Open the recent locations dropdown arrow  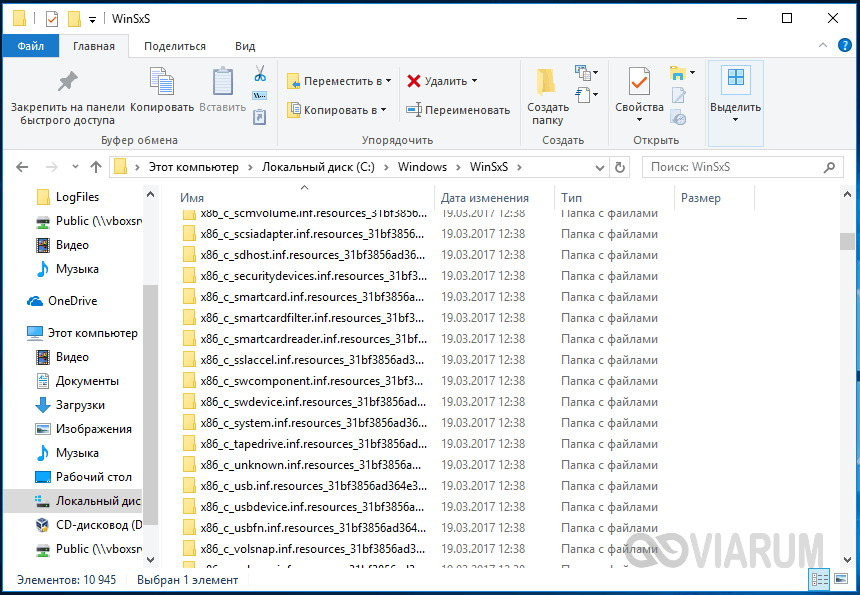click(x=75, y=167)
